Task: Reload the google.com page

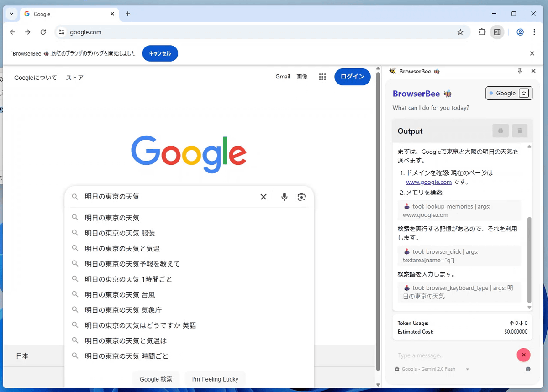Action: coord(43,32)
